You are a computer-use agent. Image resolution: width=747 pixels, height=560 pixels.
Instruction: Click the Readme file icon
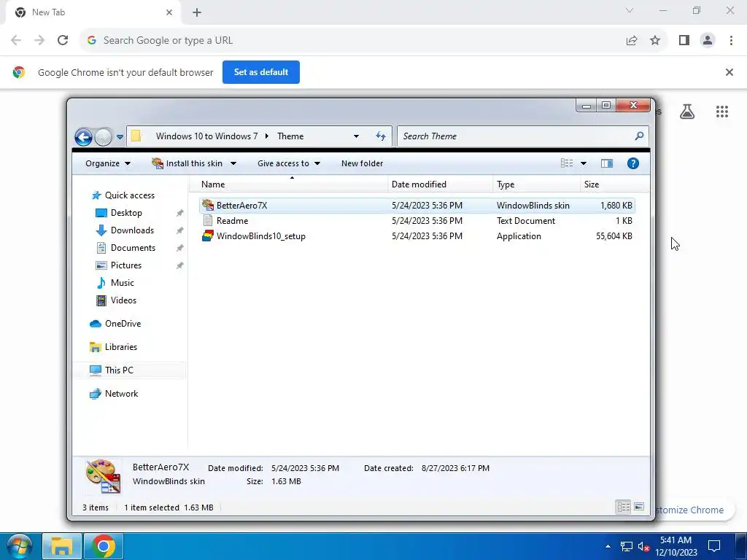tap(208, 220)
